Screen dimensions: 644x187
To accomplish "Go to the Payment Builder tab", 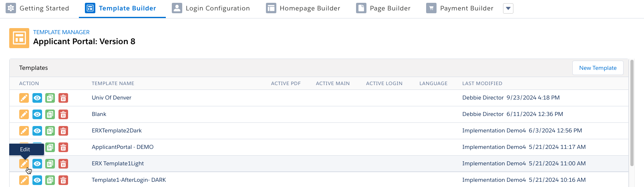I will [460, 8].
